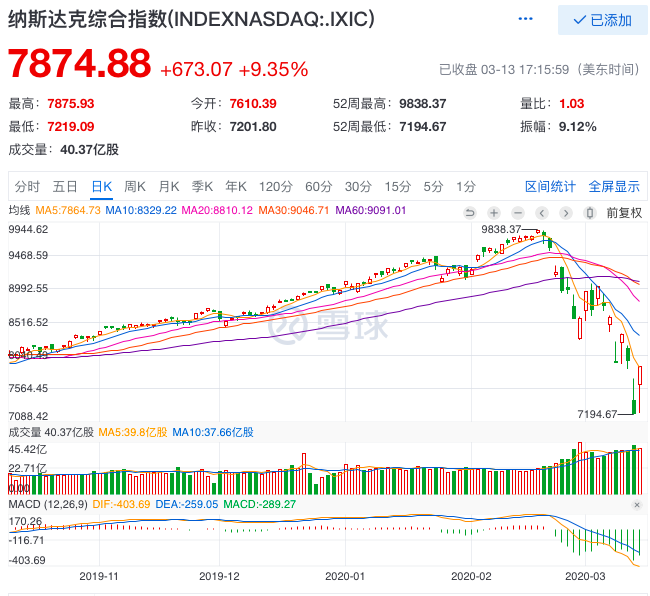This screenshot has width=650, height=596.
Task: Click the 量比 value 1.03
Action: click(x=572, y=104)
